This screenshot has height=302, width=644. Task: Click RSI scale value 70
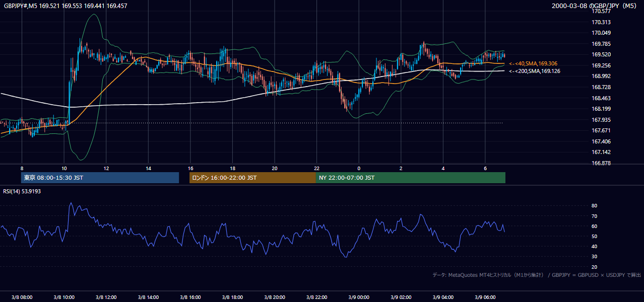(595, 216)
